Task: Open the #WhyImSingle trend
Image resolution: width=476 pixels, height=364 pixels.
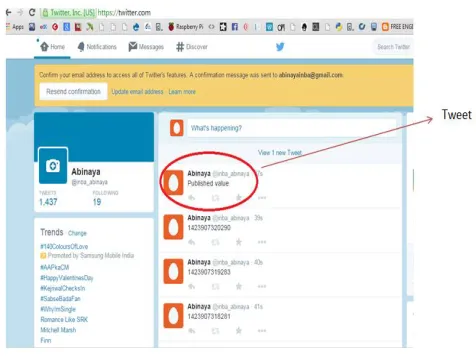Action: (58, 309)
